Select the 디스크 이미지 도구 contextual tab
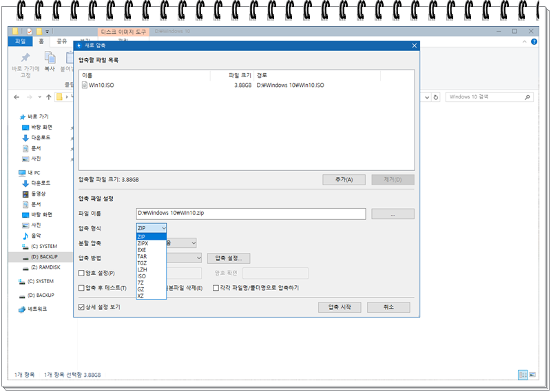This screenshot has height=392, width=551. [123, 32]
